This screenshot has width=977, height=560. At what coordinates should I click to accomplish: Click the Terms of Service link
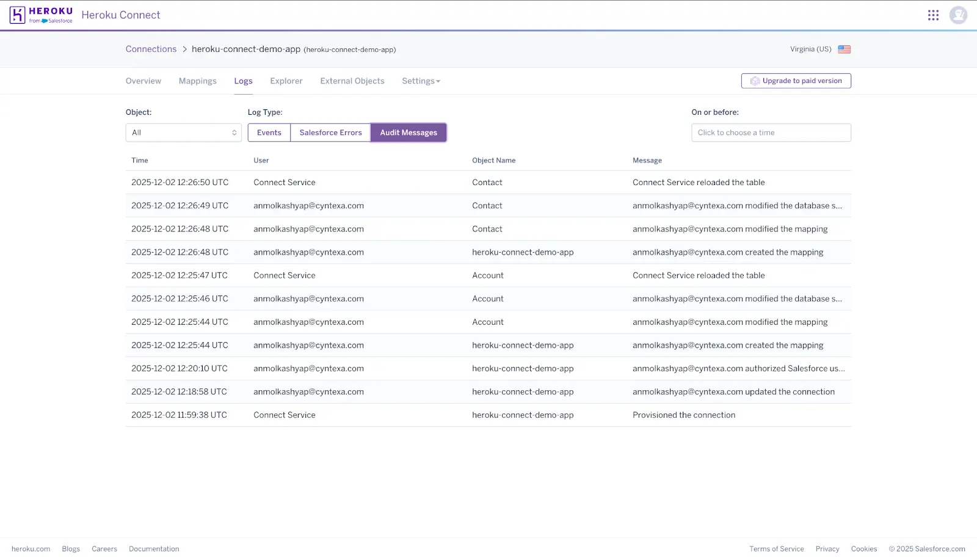[777, 548]
